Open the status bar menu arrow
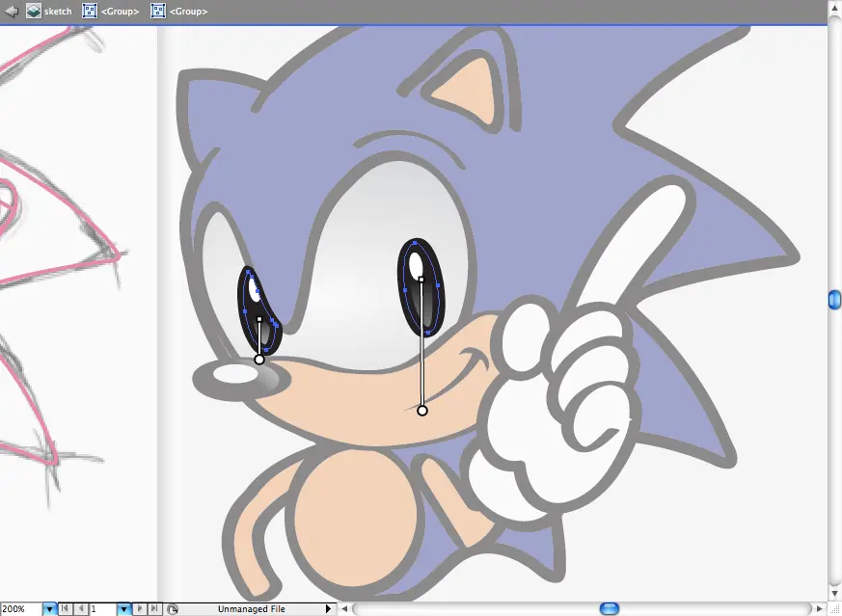Screen dimensions: 842x616 (328, 609)
